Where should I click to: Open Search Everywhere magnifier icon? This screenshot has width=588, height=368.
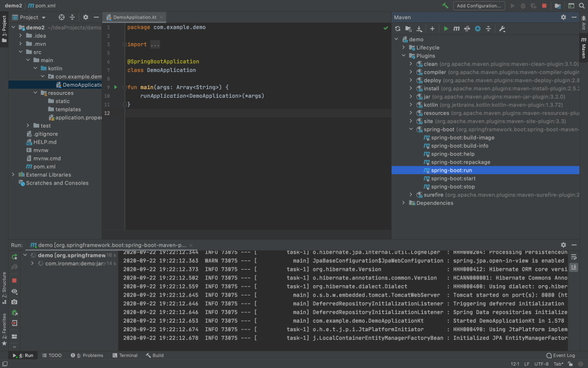(x=582, y=6)
